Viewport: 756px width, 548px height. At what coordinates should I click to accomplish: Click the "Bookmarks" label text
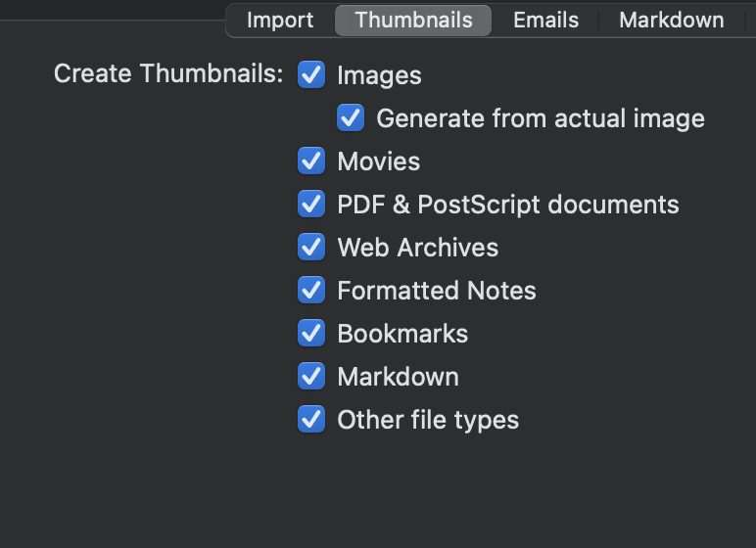click(402, 334)
